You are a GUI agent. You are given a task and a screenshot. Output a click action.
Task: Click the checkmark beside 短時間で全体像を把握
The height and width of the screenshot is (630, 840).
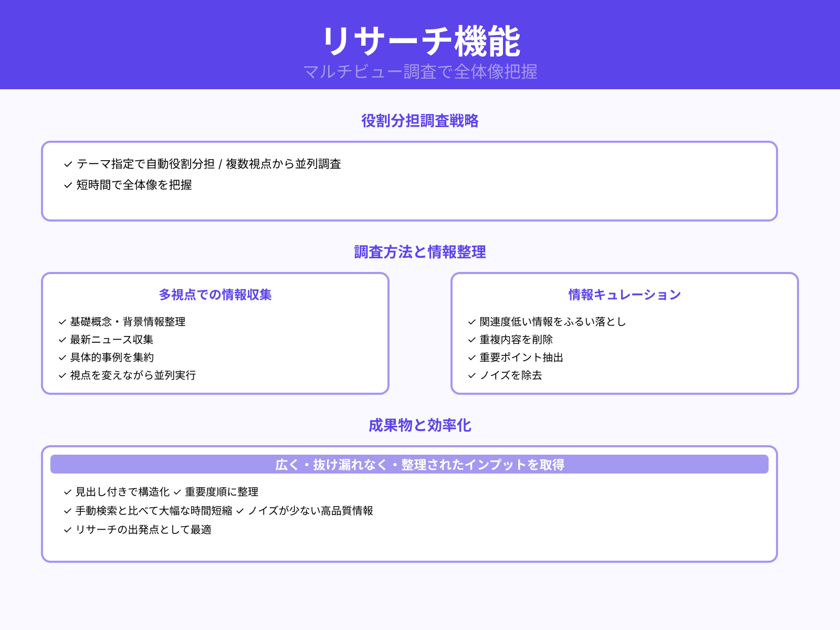[67, 185]
